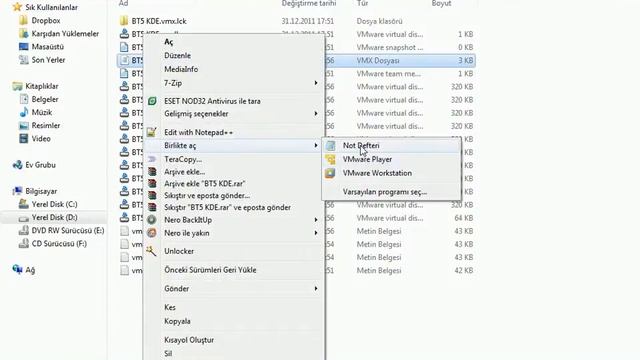
Task: Click the ESET NOD32 scan icon
Action: tap(152, 101)
